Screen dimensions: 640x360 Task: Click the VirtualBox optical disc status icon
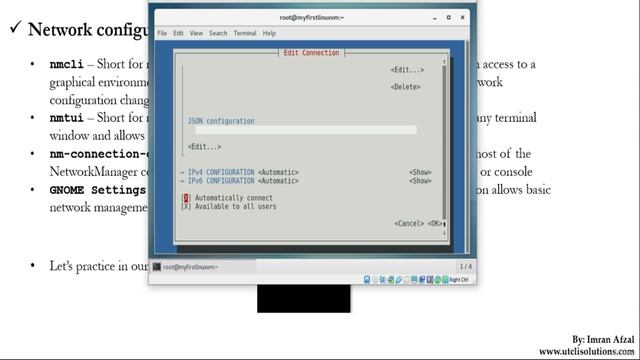(375, 280)
